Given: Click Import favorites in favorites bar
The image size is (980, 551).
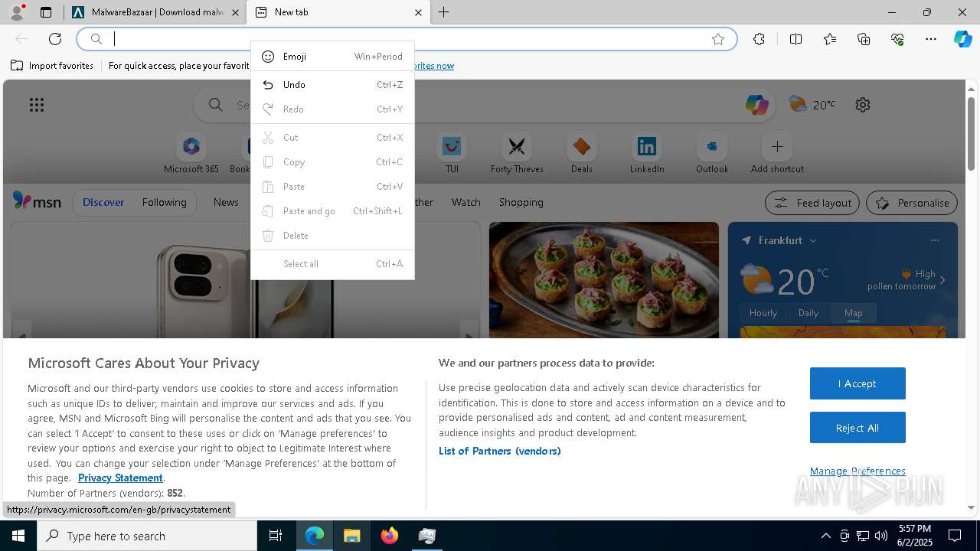Looking at the screenshot, I should pos(52,66).
